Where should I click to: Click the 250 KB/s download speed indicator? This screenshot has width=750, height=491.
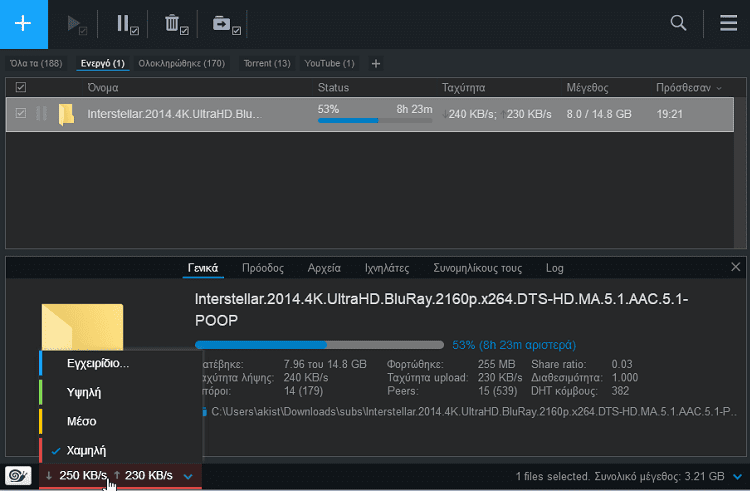click(x=76, y=476)
